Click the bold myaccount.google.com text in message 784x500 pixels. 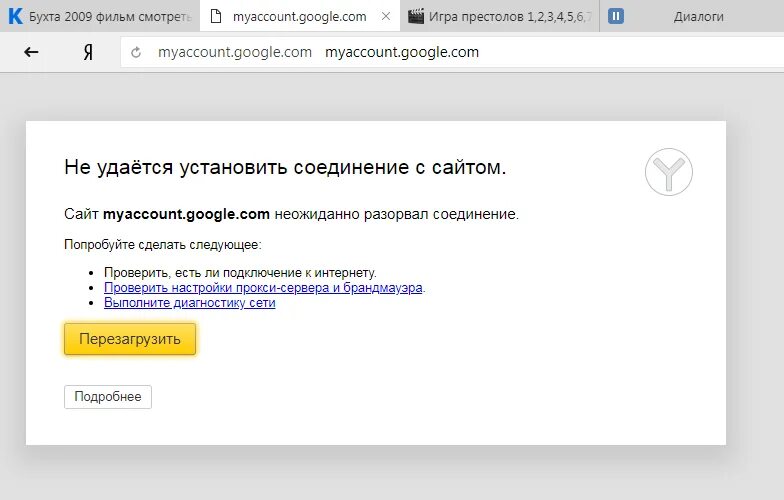pos(186,214)
